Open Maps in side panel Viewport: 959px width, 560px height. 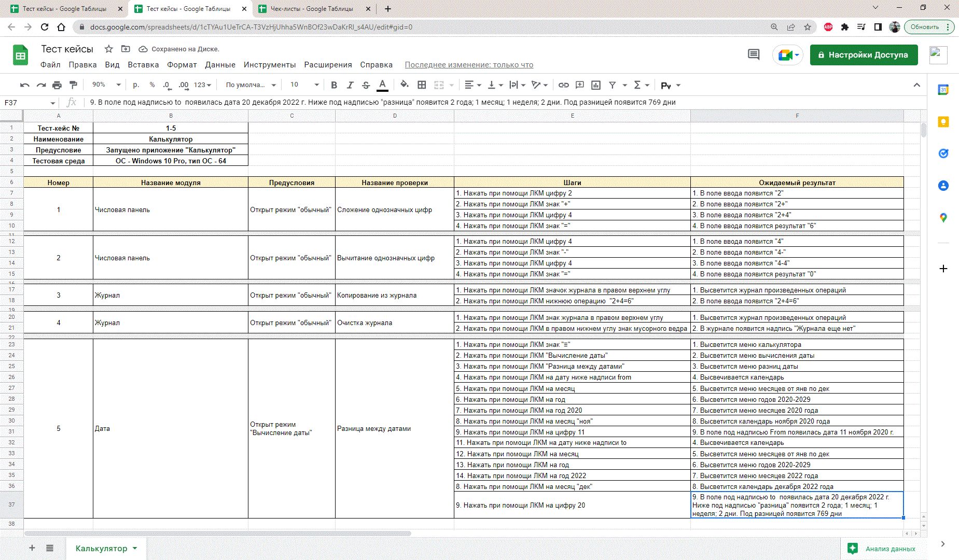943,218
